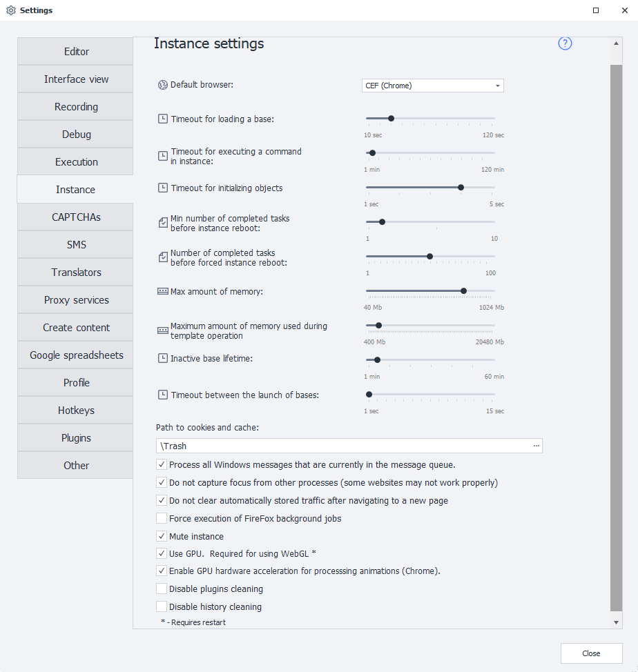
Task: Uncheck the Mute instance checkbox
Action: 162,536
